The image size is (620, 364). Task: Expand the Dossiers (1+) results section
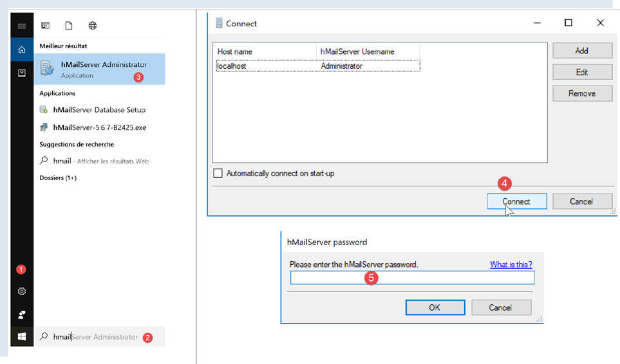[58, 177]
